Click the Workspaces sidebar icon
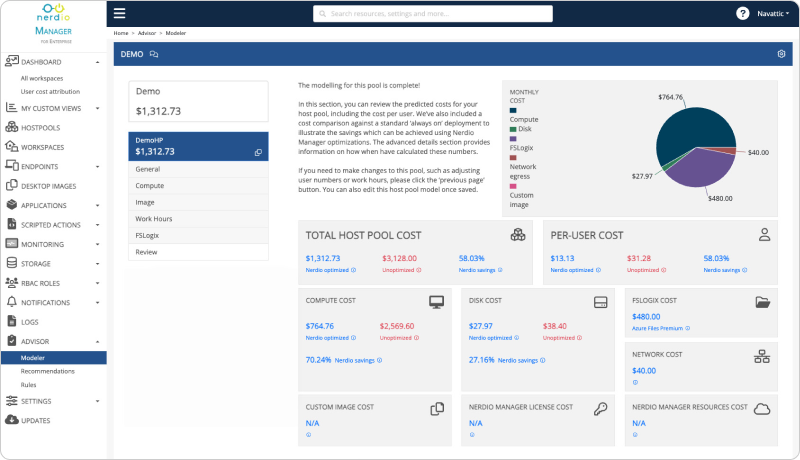Viewport: 800px width, 460px height. pos(12,146)
